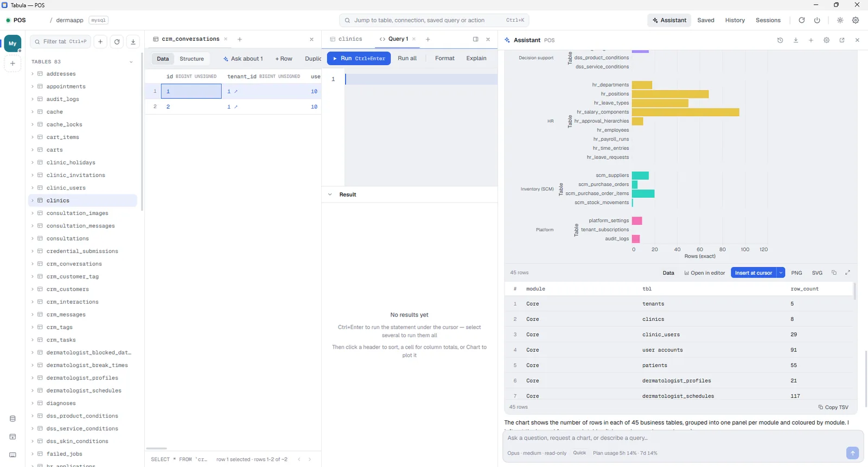
Task: Switch to the clinics tab
Action: 346,39
